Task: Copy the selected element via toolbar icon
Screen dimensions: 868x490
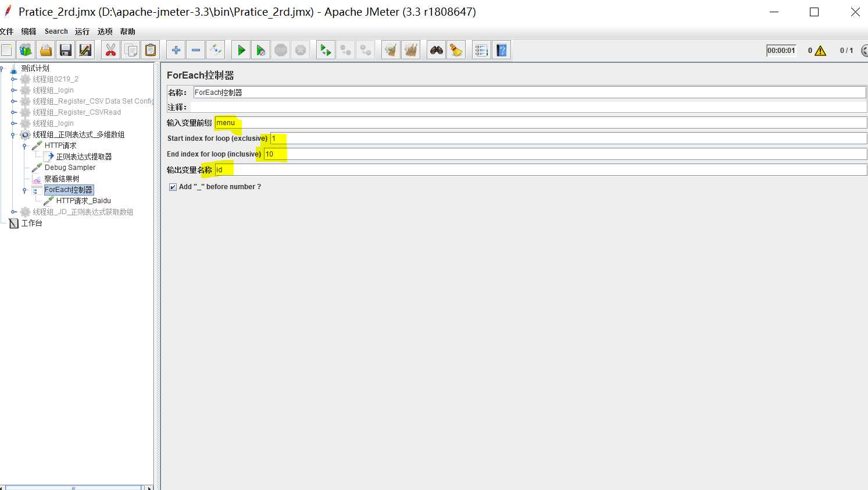Action: 131,51
